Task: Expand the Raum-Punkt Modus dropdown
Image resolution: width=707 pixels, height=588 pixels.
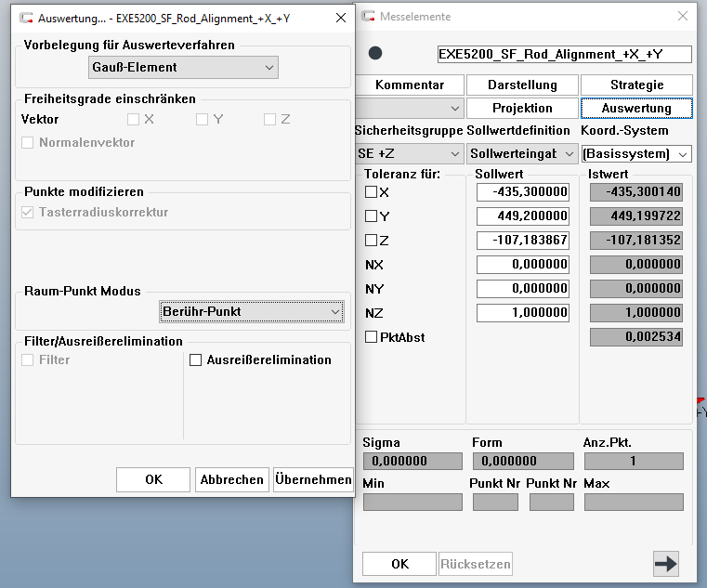Action: coord(251,311)
